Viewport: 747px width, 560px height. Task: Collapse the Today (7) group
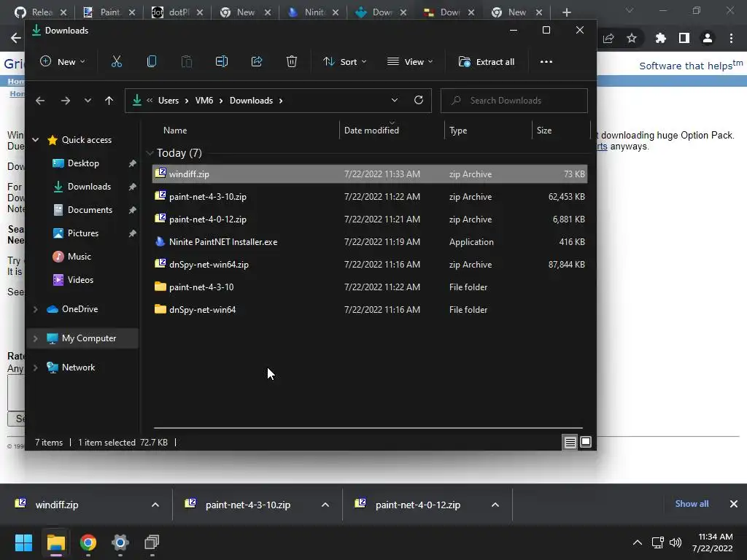tap(150, 153)
